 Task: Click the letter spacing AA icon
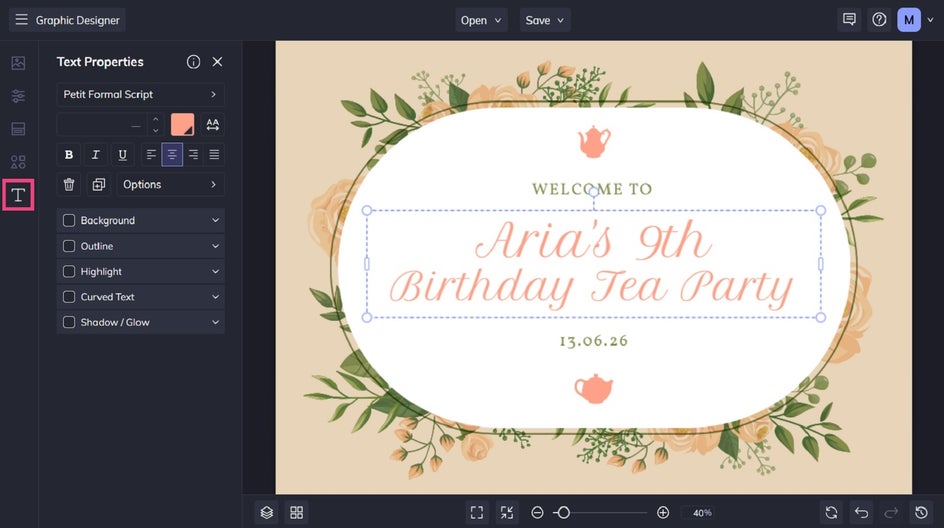pyautogui.click(x=213, y=125)
